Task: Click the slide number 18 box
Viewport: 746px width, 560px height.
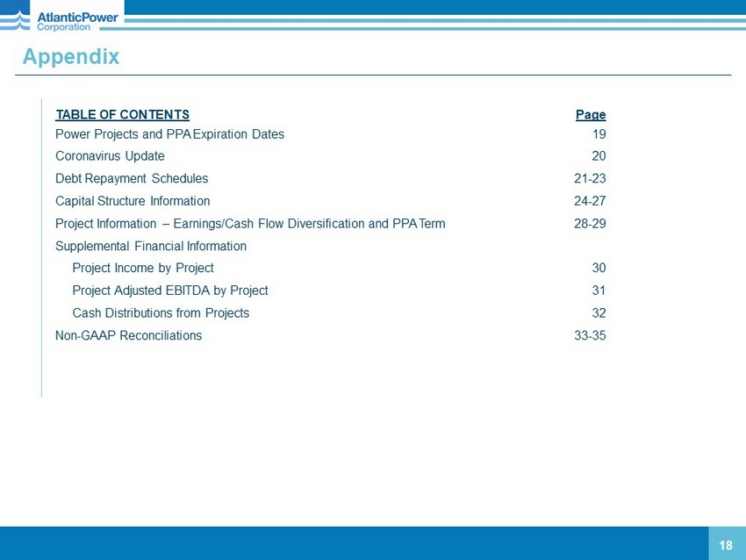Action: pyautogui.click(x=726, y=545)
